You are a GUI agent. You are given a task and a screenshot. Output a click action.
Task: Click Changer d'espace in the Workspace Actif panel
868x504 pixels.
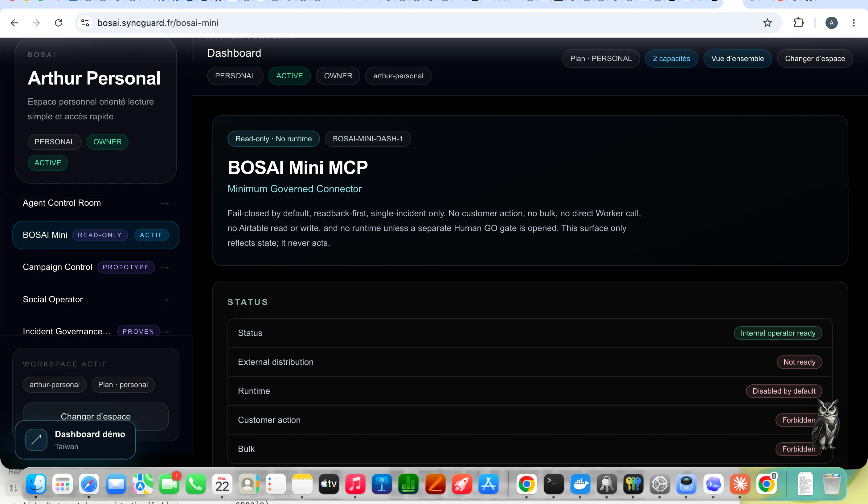coord(96,416)
